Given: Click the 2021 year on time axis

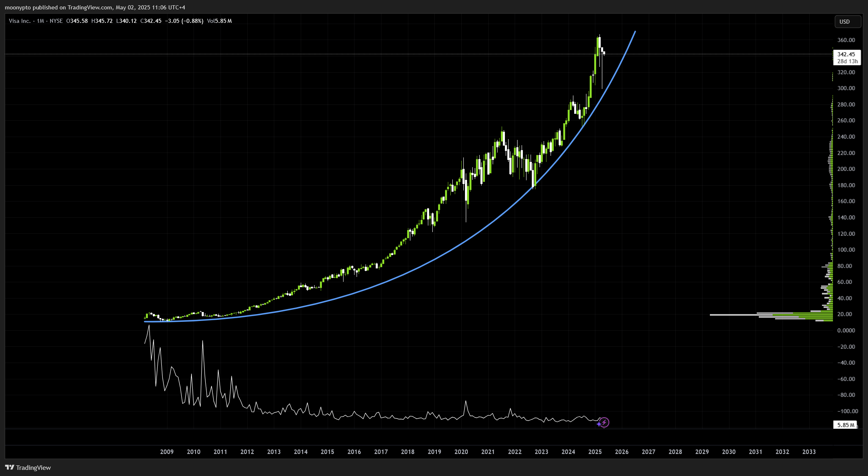Looking at the screenshot, I should point(488,452).
